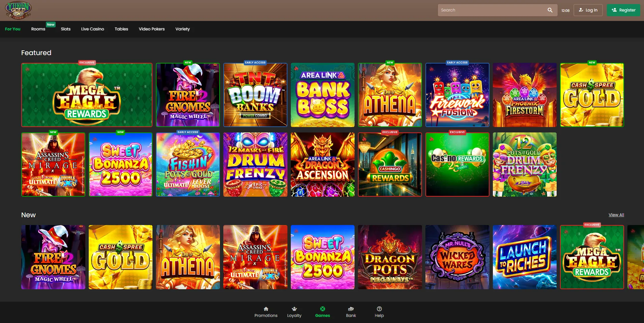Open the Promotions section in bottom bar

click(x=266, y=312)
